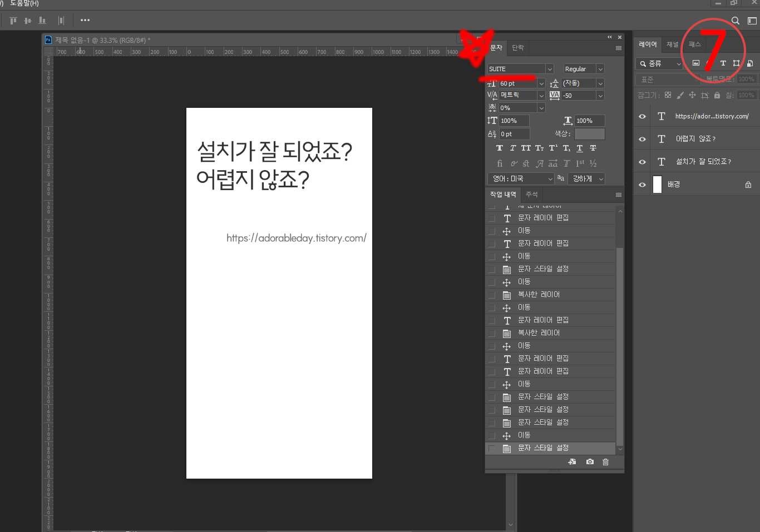Toggle the faux italic text icon

tap(512, 148)
